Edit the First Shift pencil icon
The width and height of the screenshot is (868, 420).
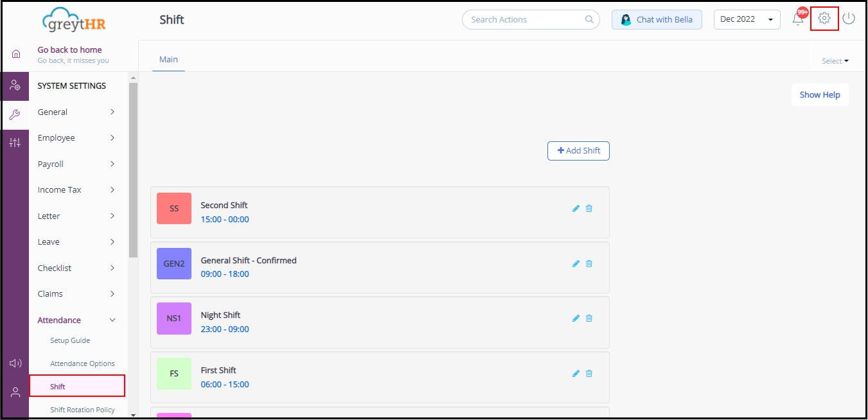tap(576, 374)
